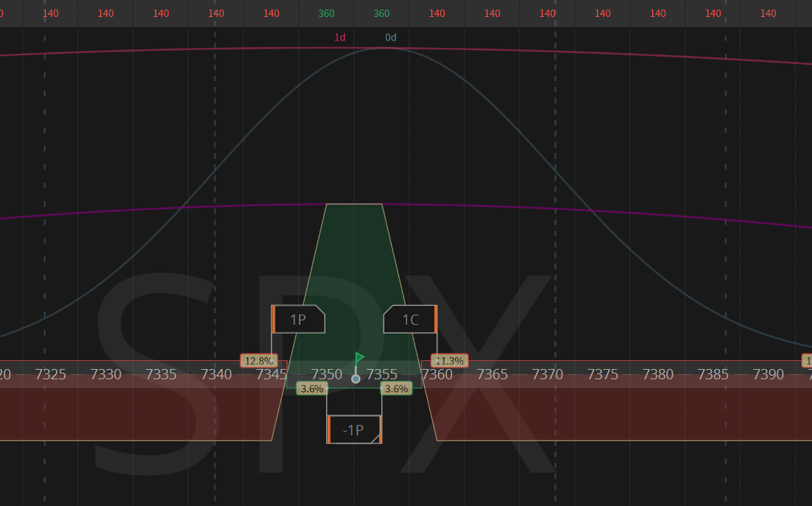
Task: Select the 1P long put leg marker
Action: point(298,319)
